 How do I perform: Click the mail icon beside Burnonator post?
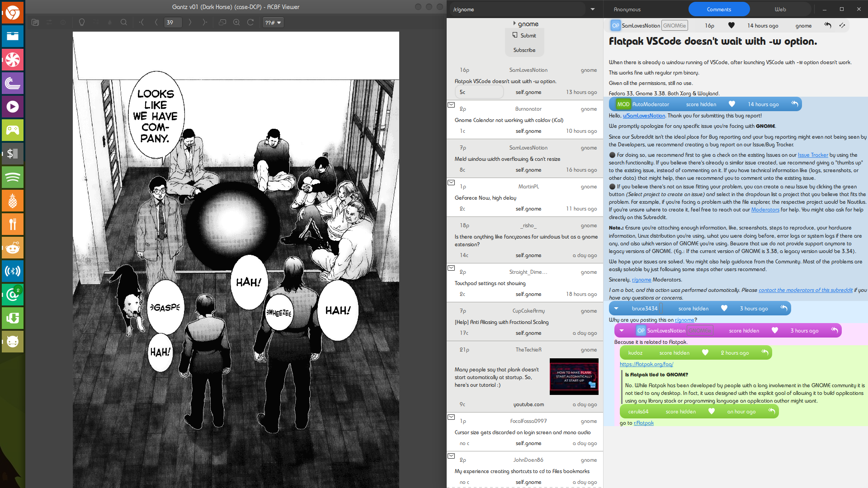451,105
